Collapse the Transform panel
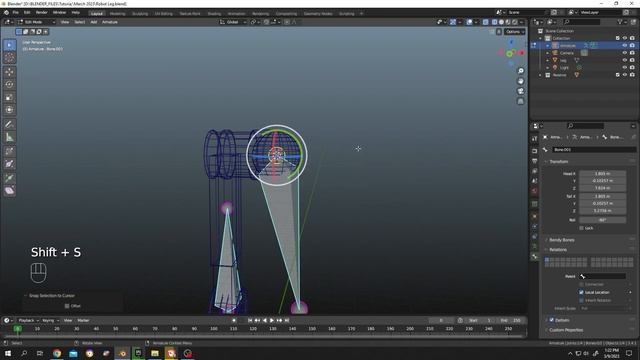This screenshot has width=640, height=360. tap(558, 162)
